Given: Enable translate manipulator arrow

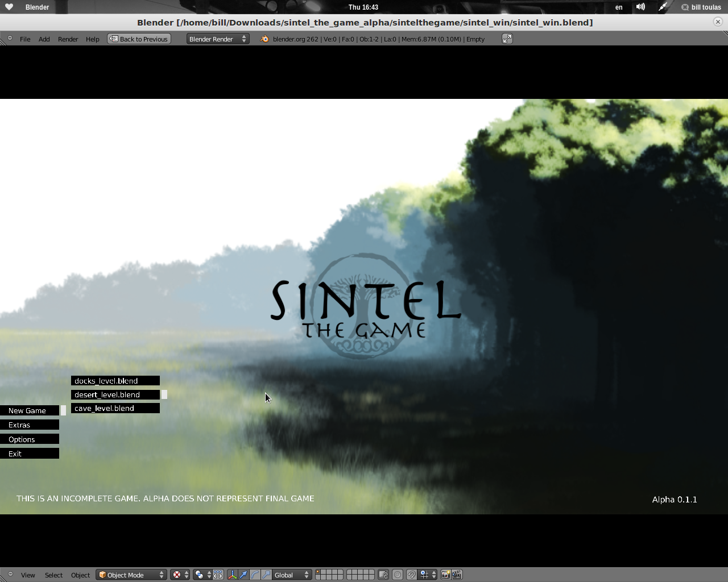Looking at the screenshot, I should click(x=243, y=575).
